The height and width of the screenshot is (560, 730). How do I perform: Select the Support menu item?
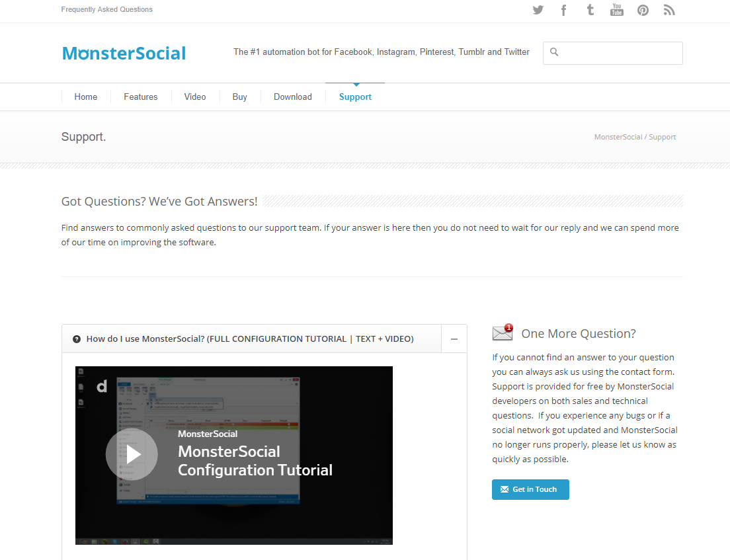355,97
